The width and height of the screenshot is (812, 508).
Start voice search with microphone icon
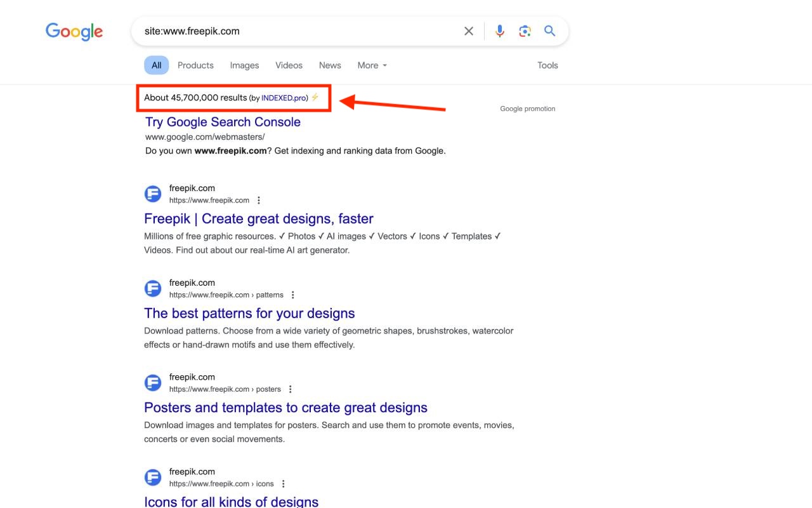pyautogui.click(x=500, y=31)
